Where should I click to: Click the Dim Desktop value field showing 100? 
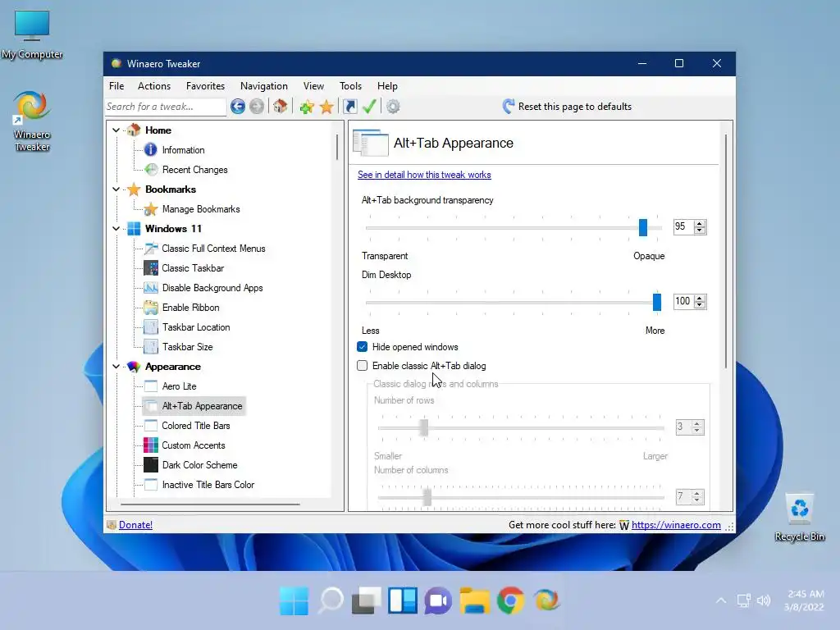[683, 301]
